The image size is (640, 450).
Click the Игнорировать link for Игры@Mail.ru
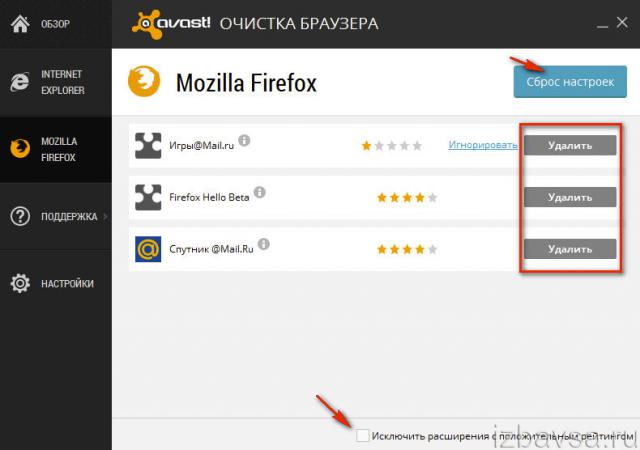click(x=483, y=145)
